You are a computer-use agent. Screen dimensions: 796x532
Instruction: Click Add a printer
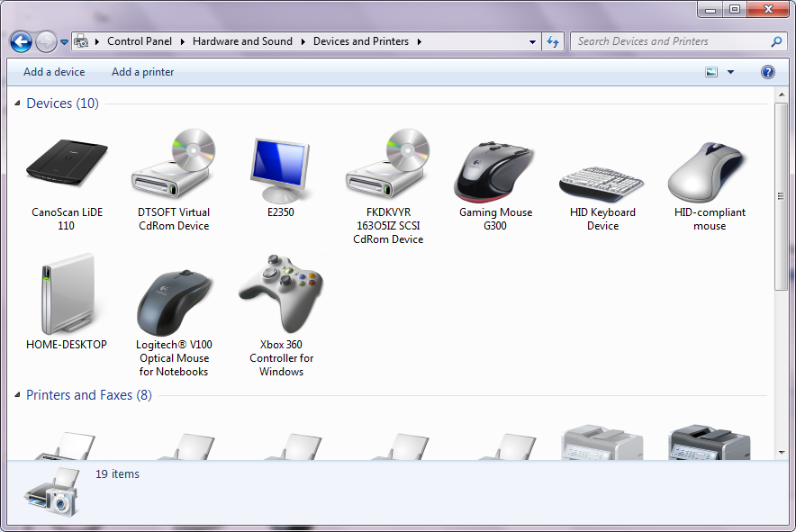pyautogui.click(x=142, y=72)
